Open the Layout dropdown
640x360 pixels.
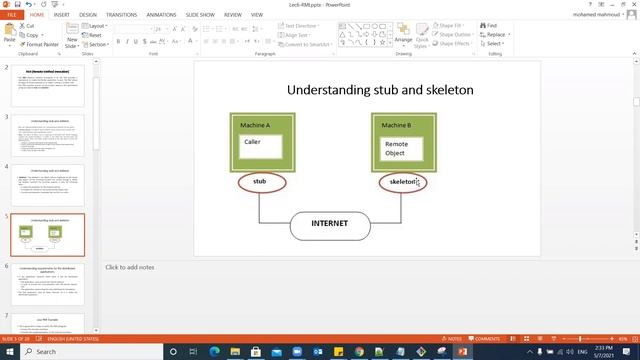coord(95,26)
